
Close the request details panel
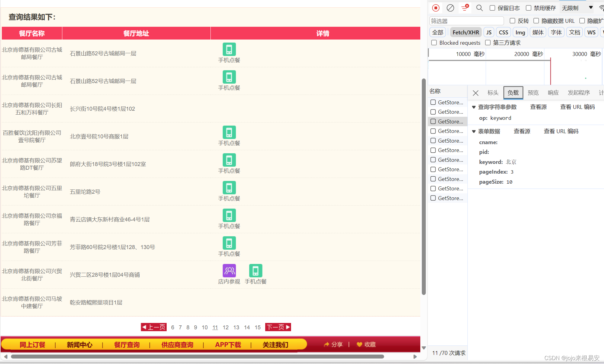tap(476, 93)
